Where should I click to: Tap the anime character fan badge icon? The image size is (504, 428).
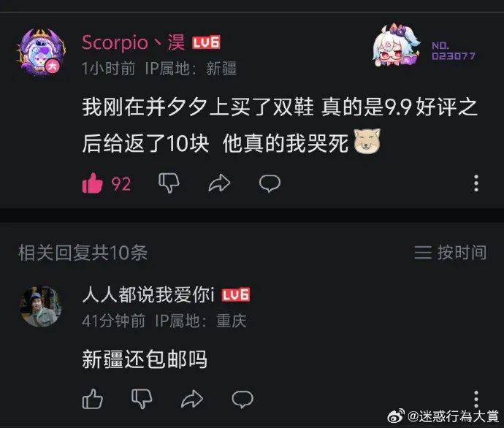(396, 45)
